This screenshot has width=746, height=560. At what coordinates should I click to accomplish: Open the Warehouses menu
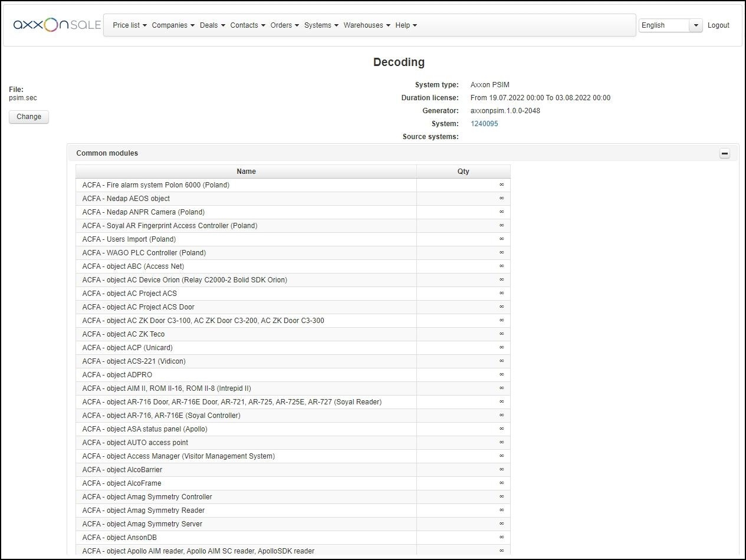pyautogui.click(x=367, y=25)
